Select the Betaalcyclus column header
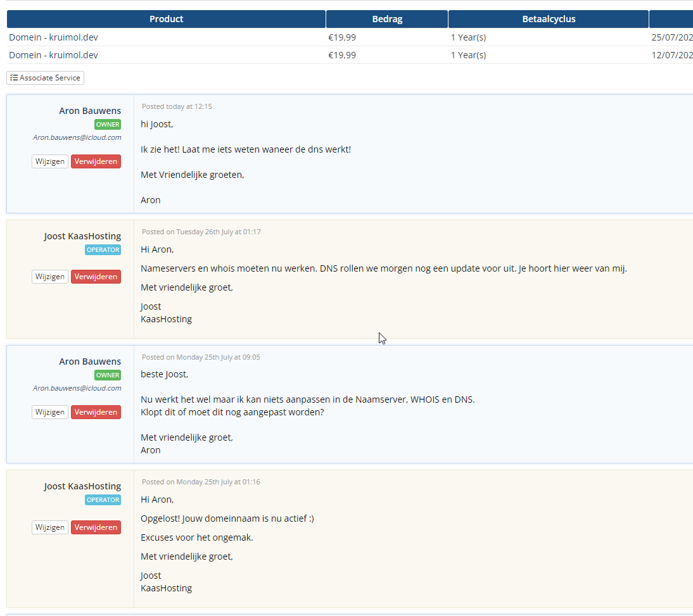 549,19
